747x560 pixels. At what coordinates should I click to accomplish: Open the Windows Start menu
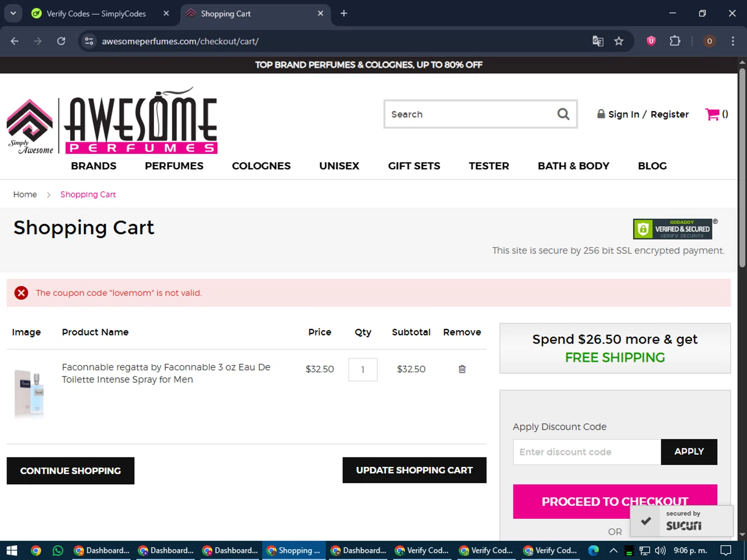(x=12, y=550)
